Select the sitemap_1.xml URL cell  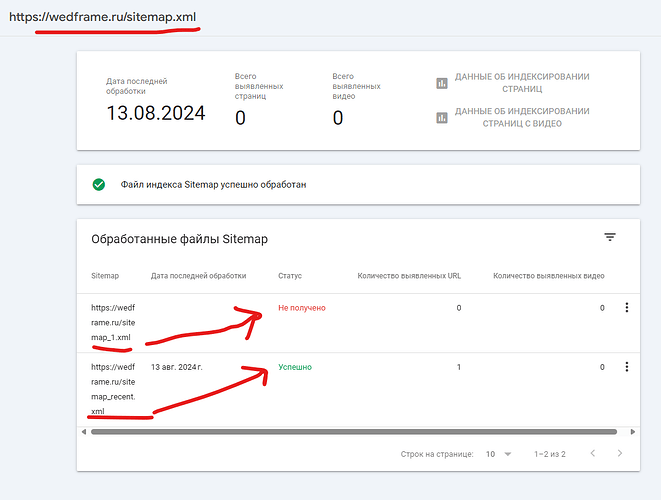coord(113,323)
